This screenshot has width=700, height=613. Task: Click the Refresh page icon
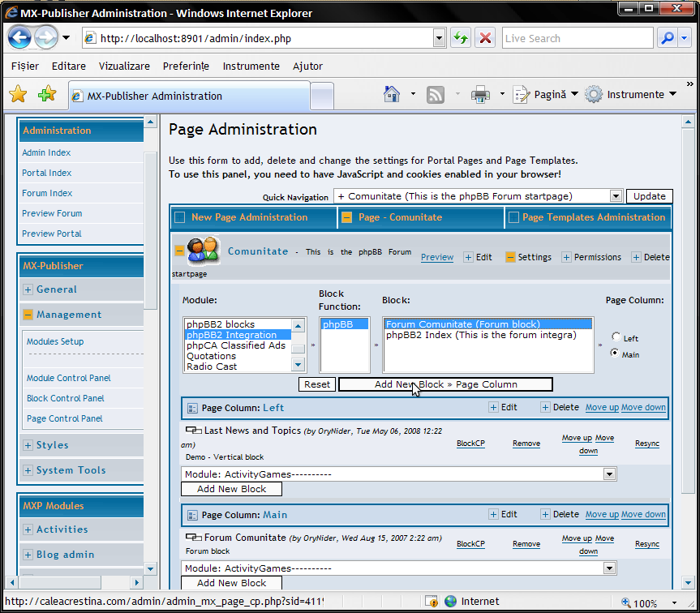click(x=461, y=38)
